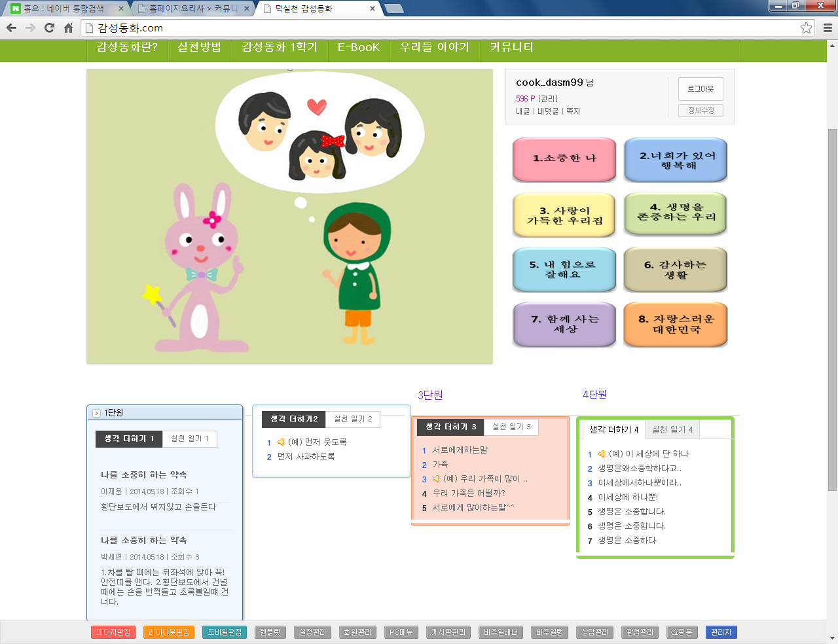Open the 커뮤니티 navigation menu
The width and height of the screenshot is (838, 644).
pyautogui.click(x=511, y=47)
